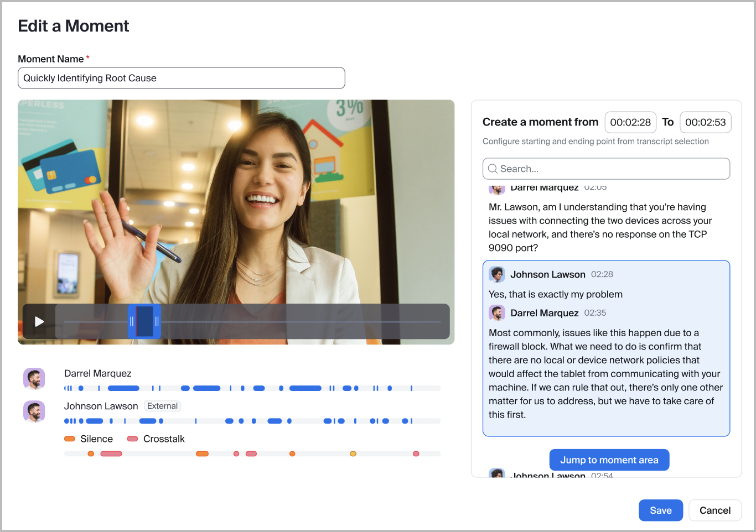Click Johnson Lawson avatar in speaker list

point(34,412)
